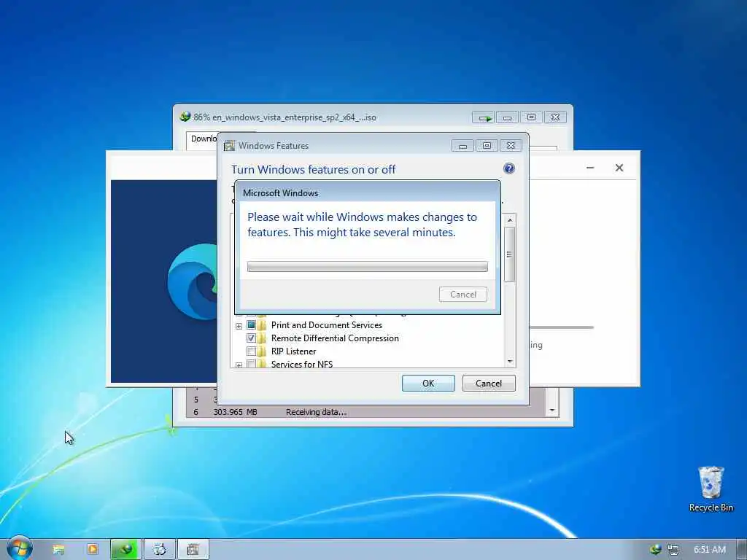This screenshot has width=747, height=560.
Task: Click the green arrow button in download window
Action: pyautogui.click(x=484, y=117)
